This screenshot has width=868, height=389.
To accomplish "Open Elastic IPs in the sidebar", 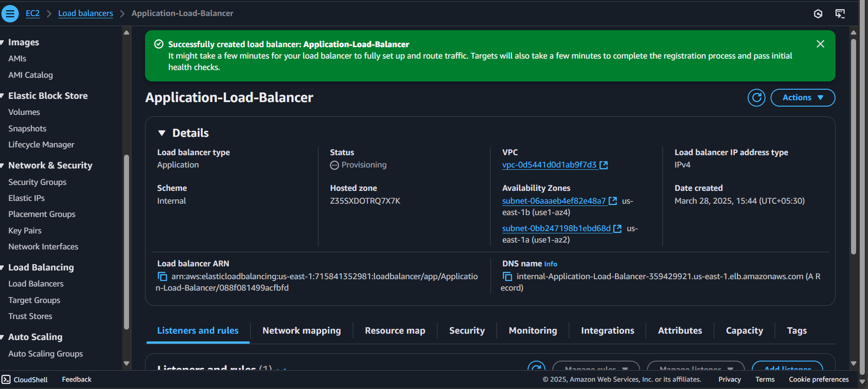I will [27, 198].
